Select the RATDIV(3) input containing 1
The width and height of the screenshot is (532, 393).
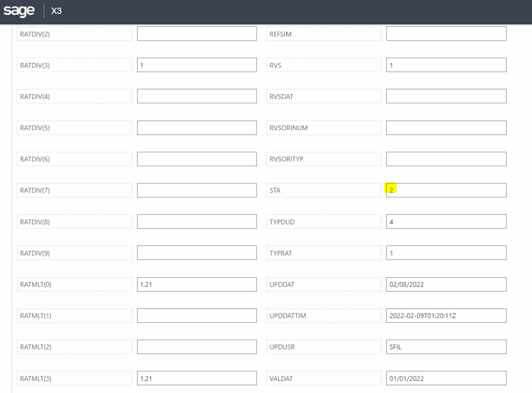click(196, 64)
